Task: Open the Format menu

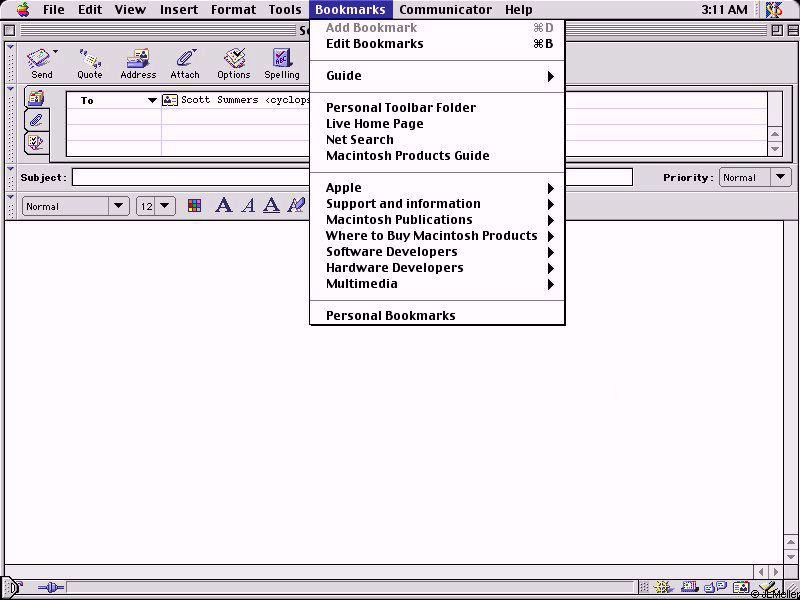Action: 233,9
